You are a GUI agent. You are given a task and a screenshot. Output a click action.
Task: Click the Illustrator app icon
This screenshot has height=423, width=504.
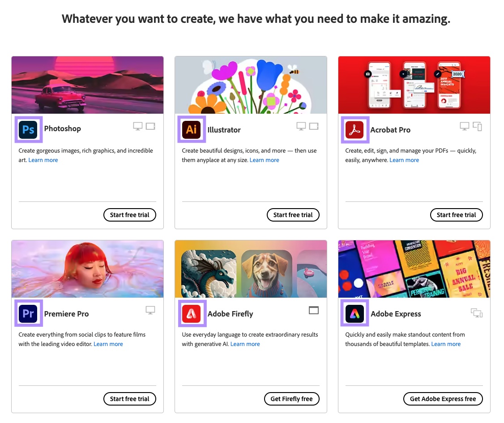click(x=192, y=129)
